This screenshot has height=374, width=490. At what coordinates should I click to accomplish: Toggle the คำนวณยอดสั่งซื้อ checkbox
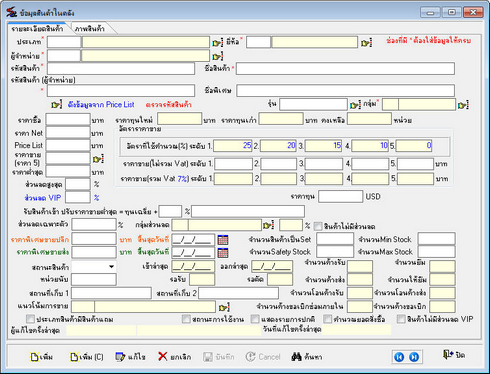[x=327, y=319]
